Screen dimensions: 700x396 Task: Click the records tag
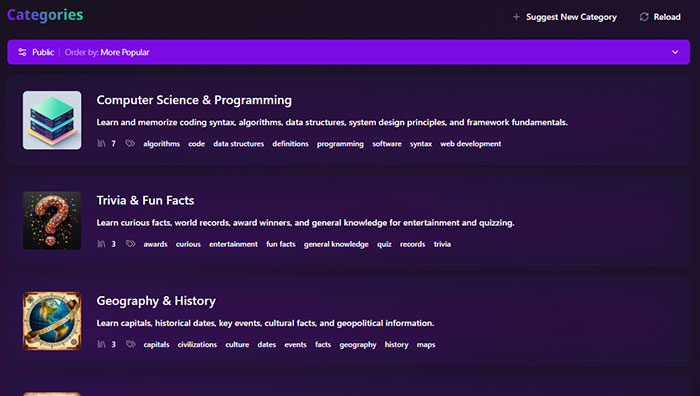[412, 244]
